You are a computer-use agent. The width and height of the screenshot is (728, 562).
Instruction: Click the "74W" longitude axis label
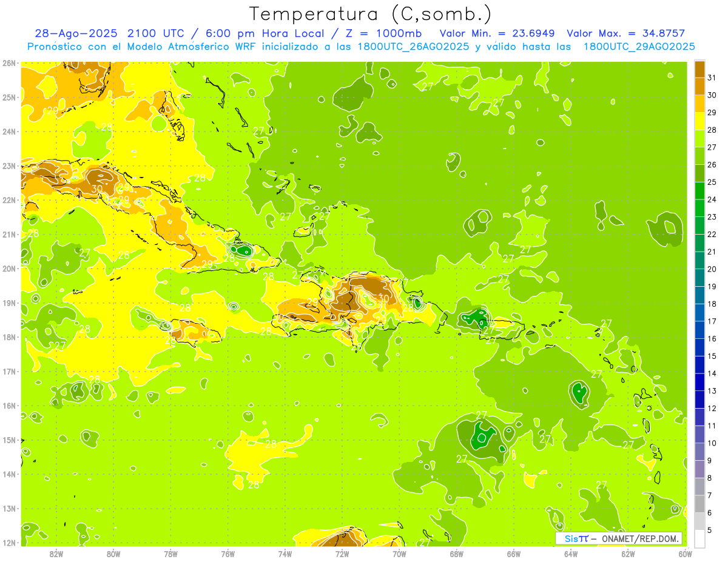coord(285,554)
